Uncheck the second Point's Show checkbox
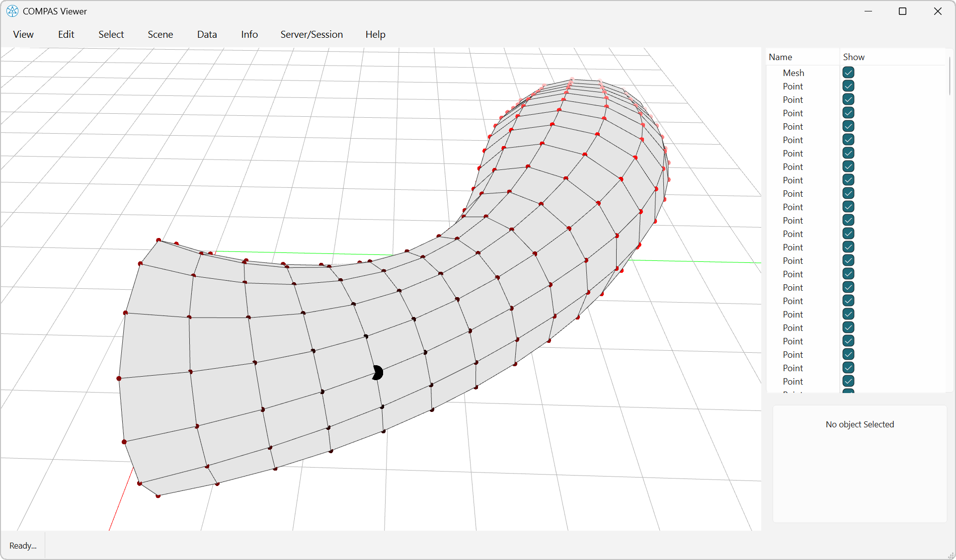The image size is (956, 560). click(848, 99)
